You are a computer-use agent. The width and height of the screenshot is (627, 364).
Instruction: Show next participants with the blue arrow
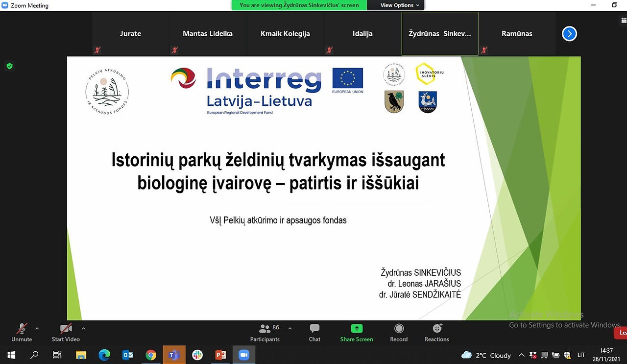coord(569,34)
